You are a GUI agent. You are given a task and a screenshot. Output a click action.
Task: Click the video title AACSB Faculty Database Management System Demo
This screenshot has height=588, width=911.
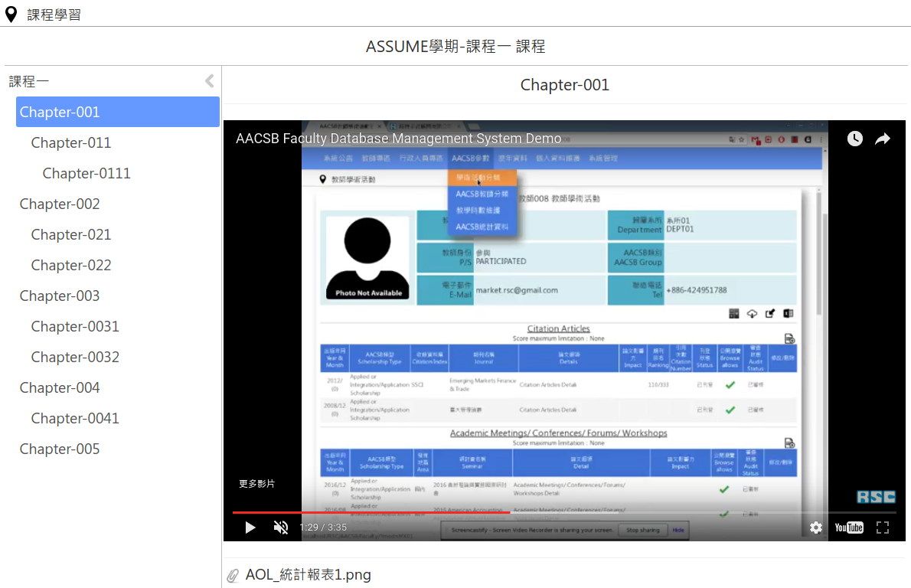399,139
